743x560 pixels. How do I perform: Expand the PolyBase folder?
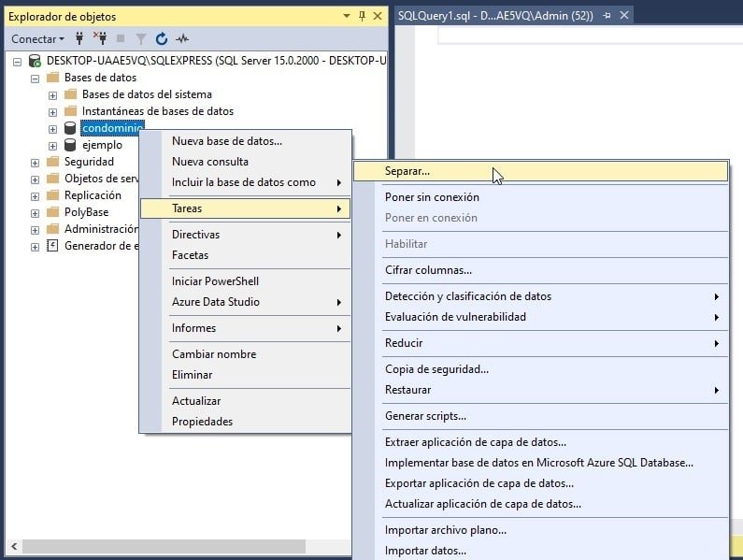(x=36, y=213)
